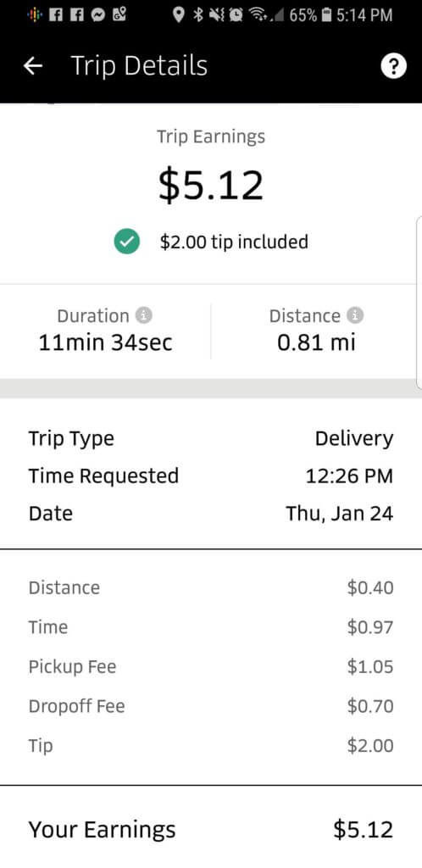
Task: Tap the Wi-Fi signal status icon
Action: [257, 15]
